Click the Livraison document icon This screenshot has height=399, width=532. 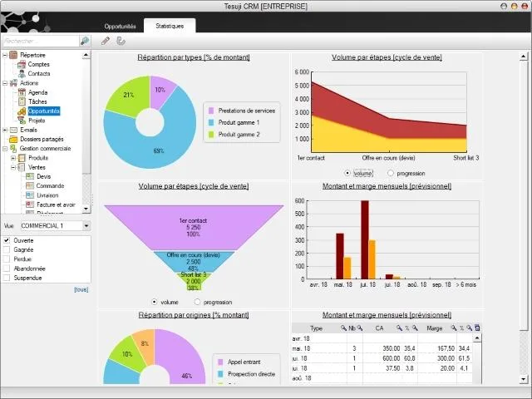(x=30, y=195)
